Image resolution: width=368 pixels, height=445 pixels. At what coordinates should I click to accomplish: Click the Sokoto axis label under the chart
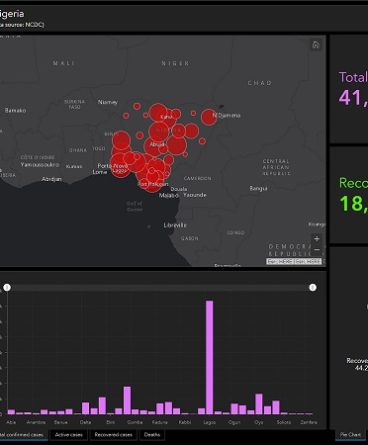tap(284, 422)
